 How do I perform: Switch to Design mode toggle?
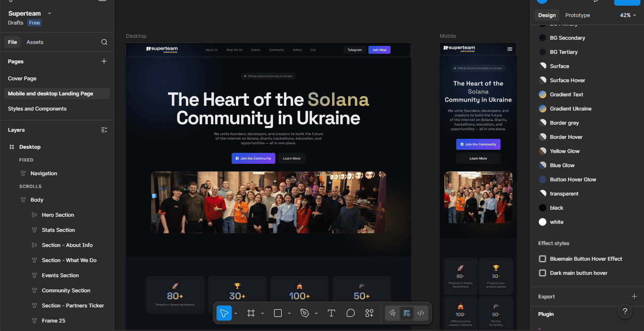[406, 313]
